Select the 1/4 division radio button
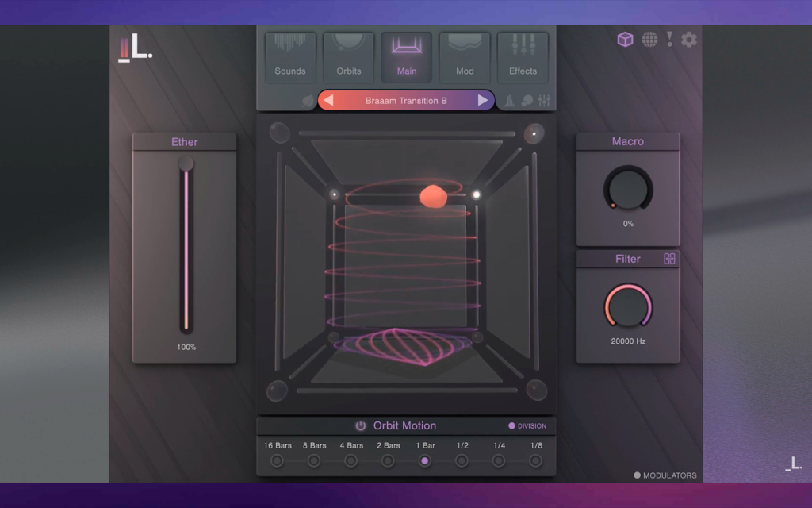Image resolution: width=812 pixels, height=508 pixels. pyautogui.click(x=499, y=460)
